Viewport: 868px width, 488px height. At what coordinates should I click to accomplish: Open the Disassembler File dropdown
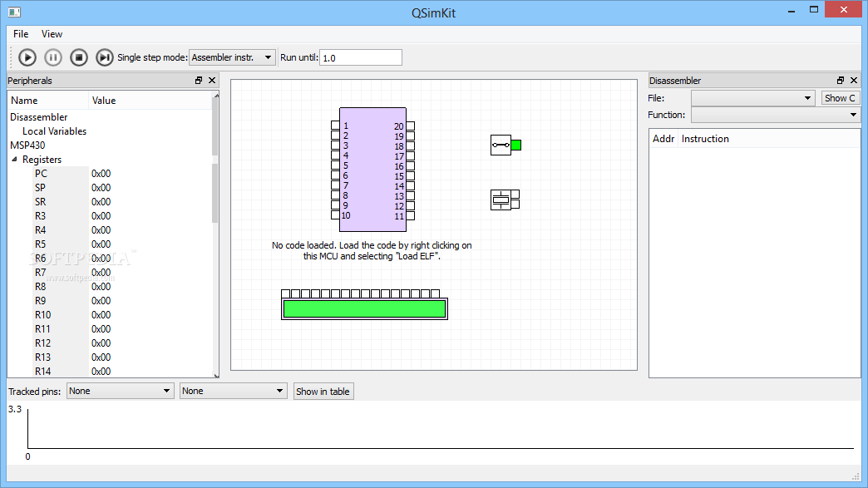tap(753, 98)
